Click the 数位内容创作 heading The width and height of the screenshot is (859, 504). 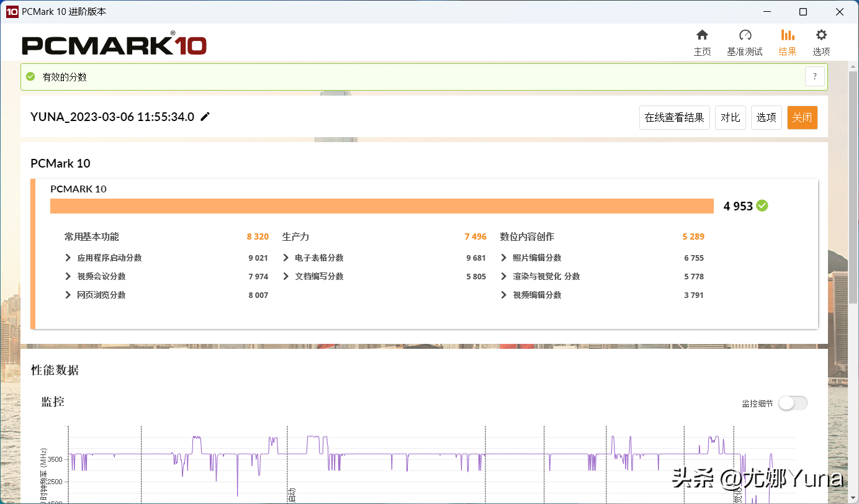(x=527, y=236)
